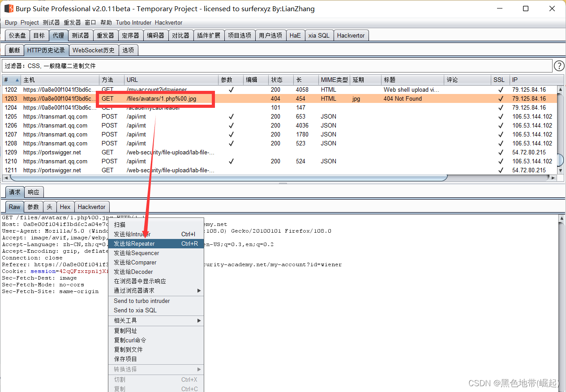Select 复制到文件 in context menu
Screen dimensions: 566x392
pyautogui.click(x=156, y=350)
